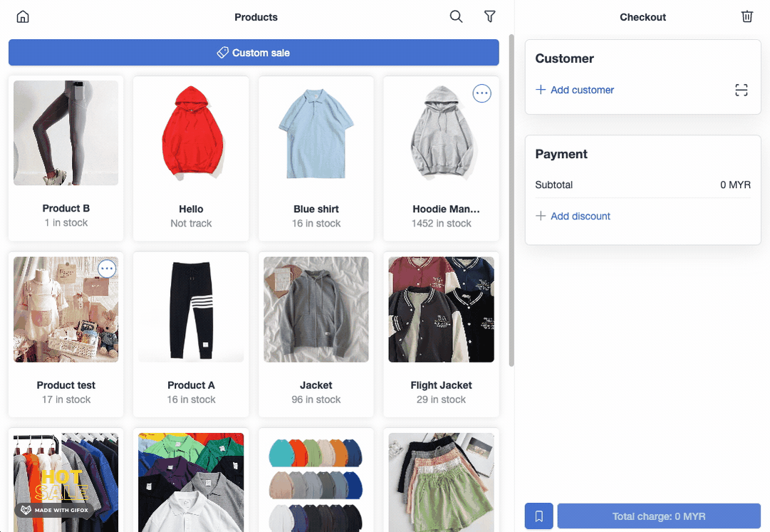Click the '29 in stock' label
The width and height of the screenshot is (770, 532).
coord(441,400)
